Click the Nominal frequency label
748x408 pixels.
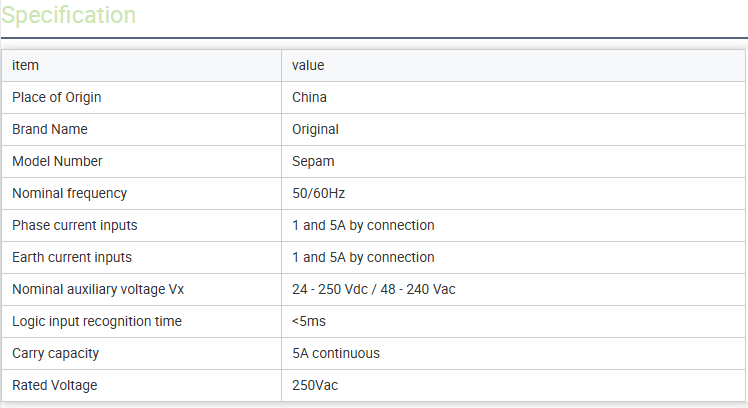point(70,193)
